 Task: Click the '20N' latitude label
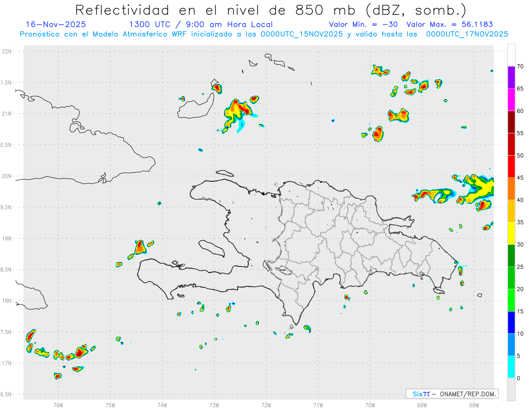8,176
